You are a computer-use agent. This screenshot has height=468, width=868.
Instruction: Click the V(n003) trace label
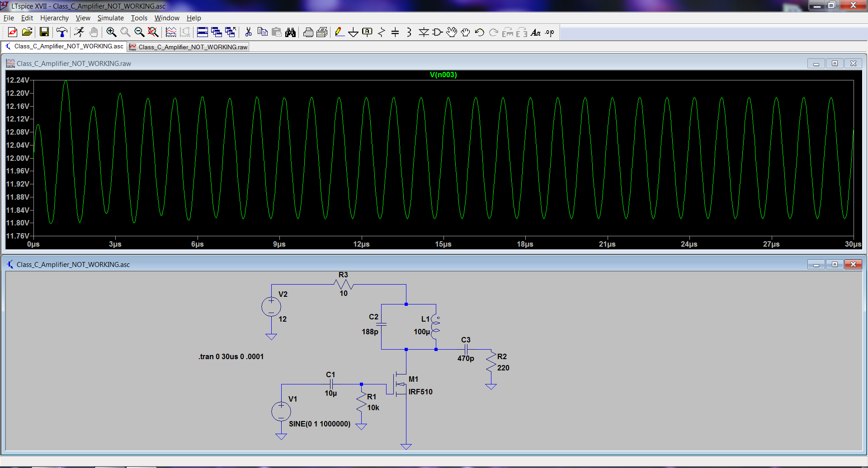443,75
